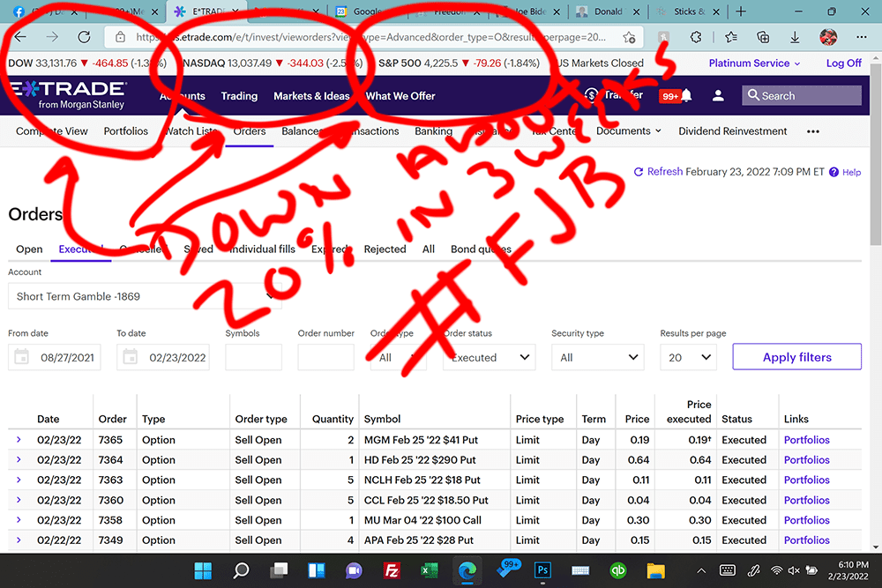
Task: Open Photoshop from the taskbar
Action: point(542,570)
